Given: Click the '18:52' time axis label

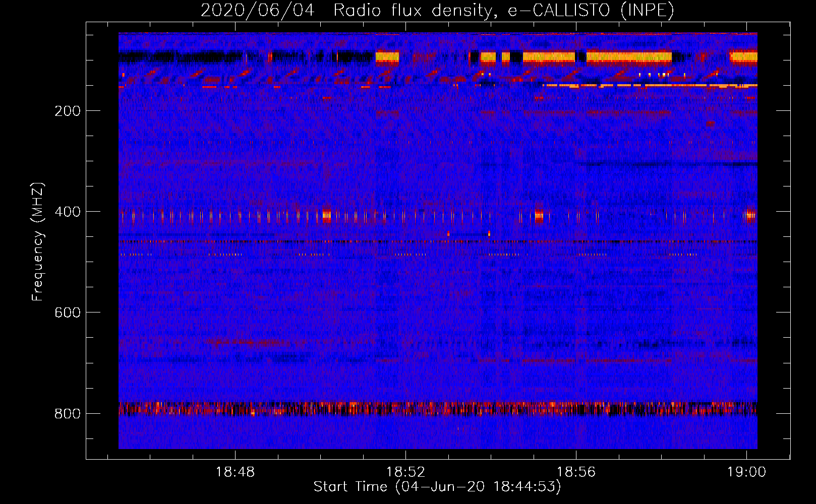Looking at the screenshot, I should (405, 472).
